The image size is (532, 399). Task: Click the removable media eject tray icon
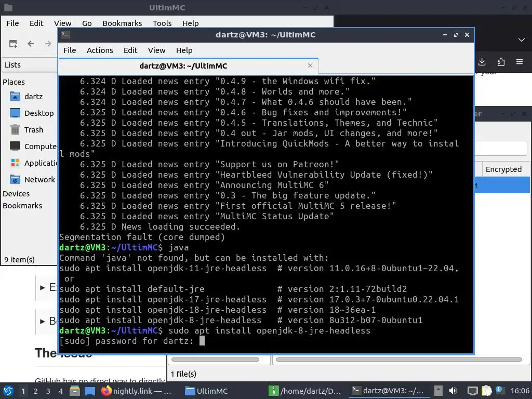(x=438, y=391)
